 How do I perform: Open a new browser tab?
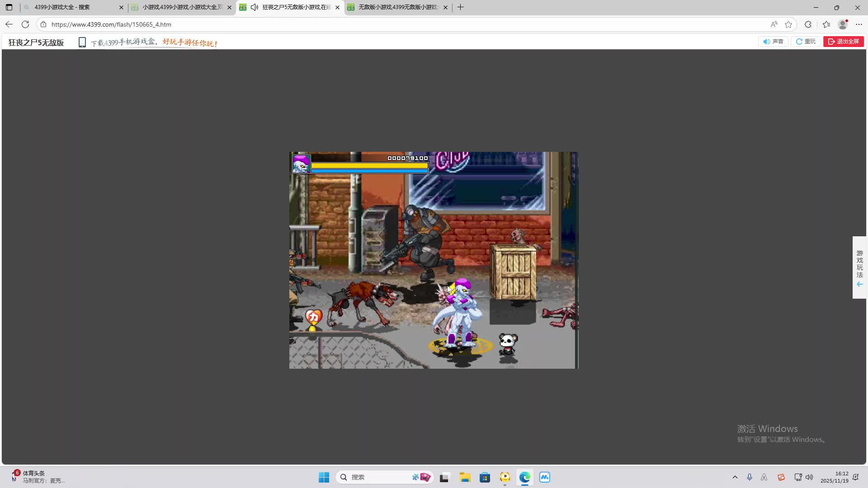coord(460,7)
